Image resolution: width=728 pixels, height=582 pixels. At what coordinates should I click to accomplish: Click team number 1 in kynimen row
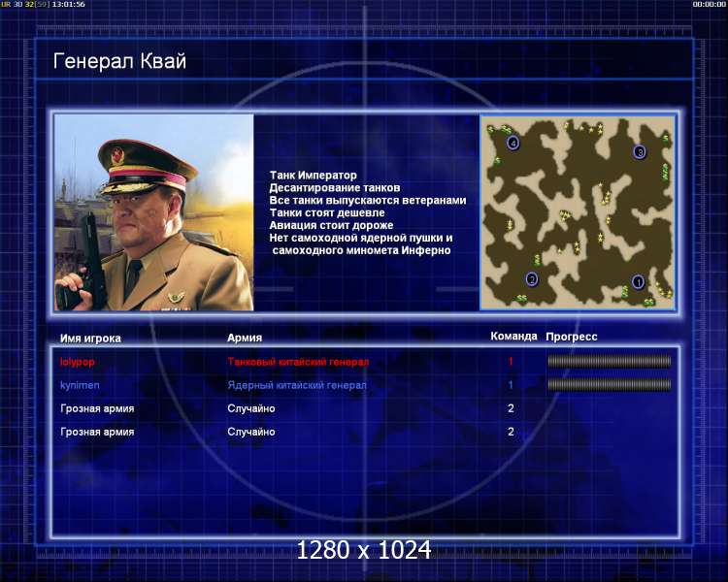click(511, 385)
